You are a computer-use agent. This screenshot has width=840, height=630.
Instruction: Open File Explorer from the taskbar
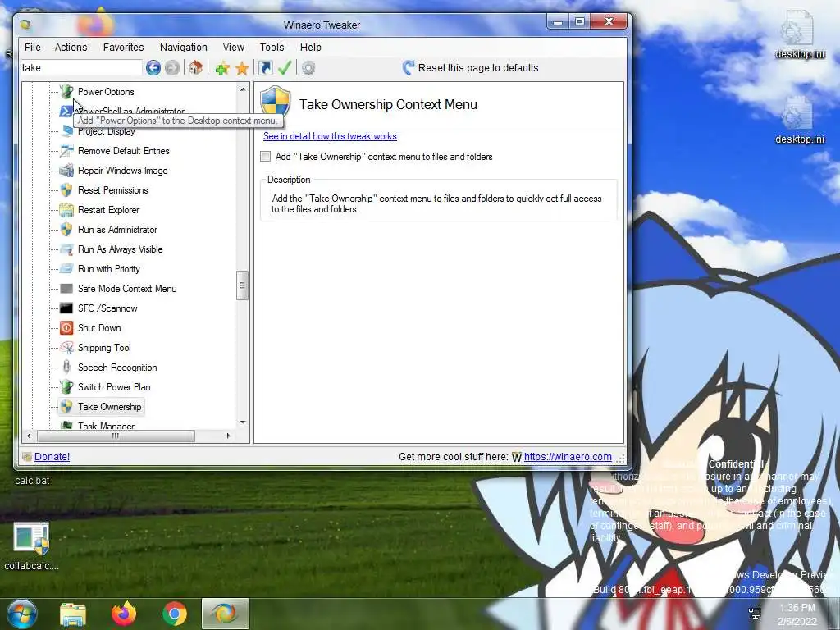click(x=73, y=614)
